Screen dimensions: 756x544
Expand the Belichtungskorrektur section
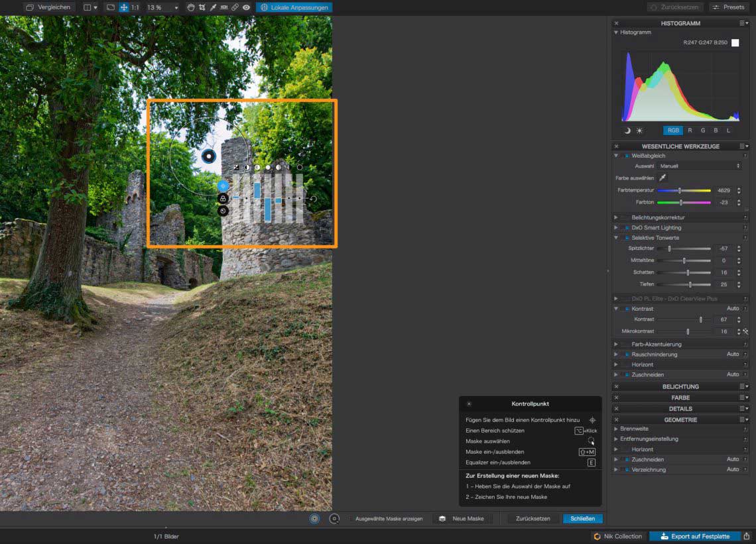616,217
